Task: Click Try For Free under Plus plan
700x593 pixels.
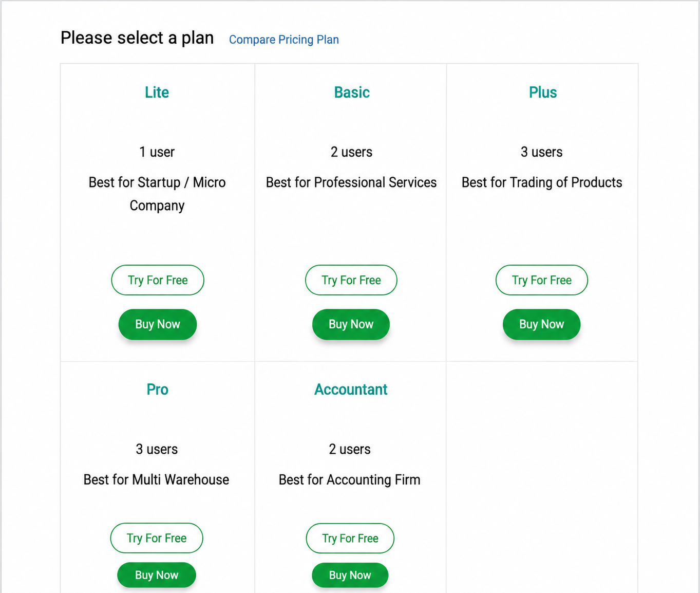Action: 542,280
